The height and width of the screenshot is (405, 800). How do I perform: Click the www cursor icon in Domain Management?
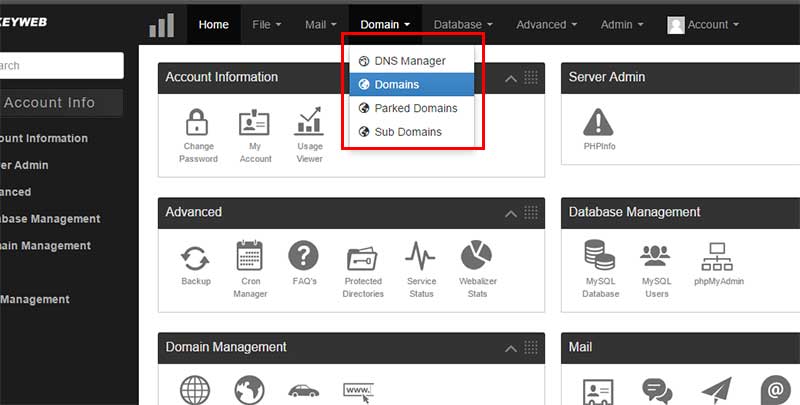tap(358, 393)
